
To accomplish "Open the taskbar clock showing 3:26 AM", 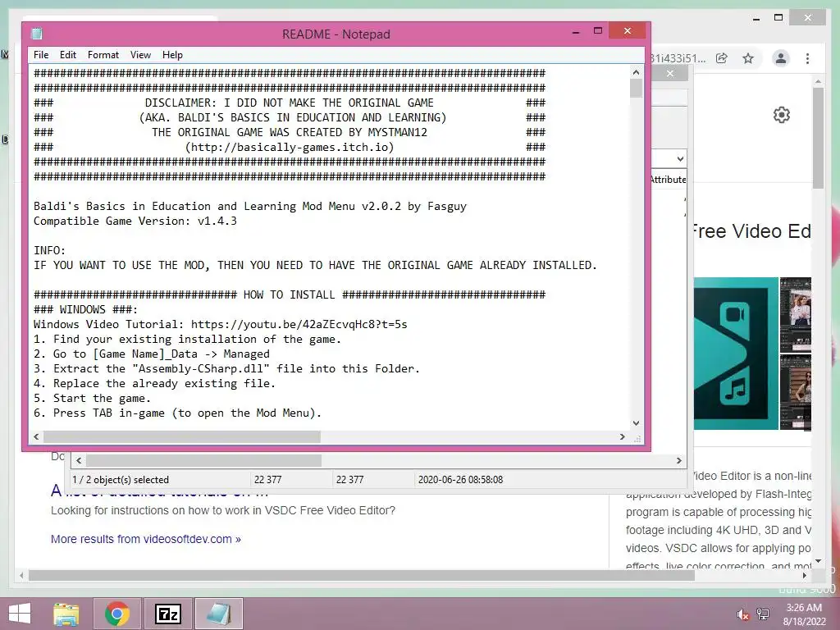I will 804,614.
